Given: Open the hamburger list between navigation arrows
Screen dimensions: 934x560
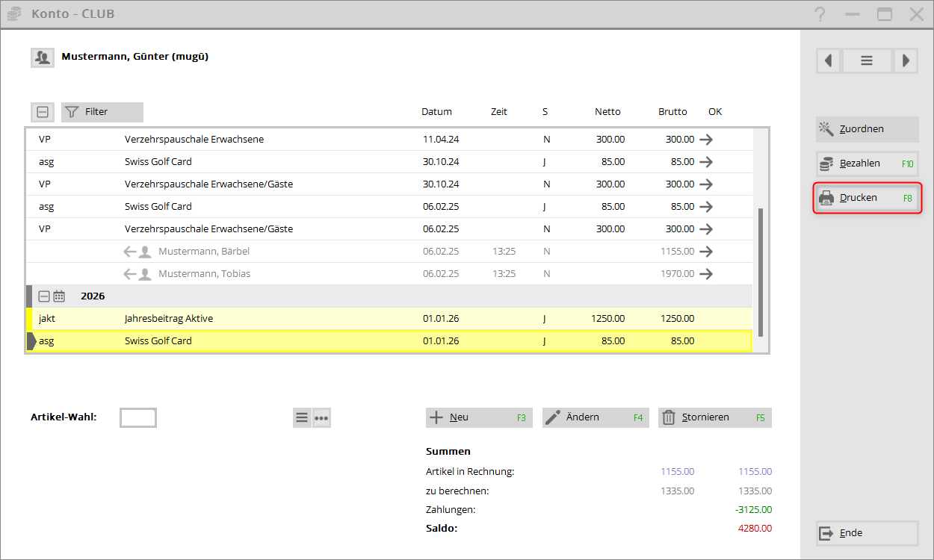Looking at the screenshot, I should coord(867,60).
